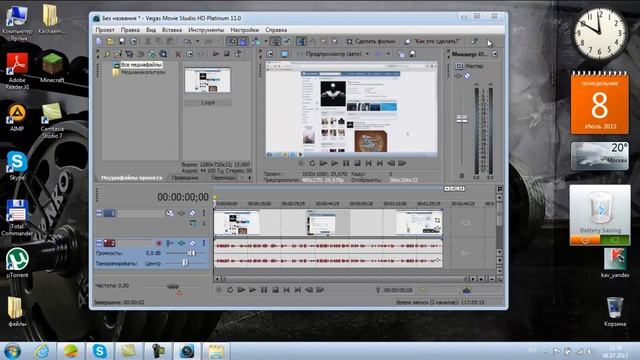
Task: Select the Normal Edit tool in the toolbar
Action: tap(300, 41)
